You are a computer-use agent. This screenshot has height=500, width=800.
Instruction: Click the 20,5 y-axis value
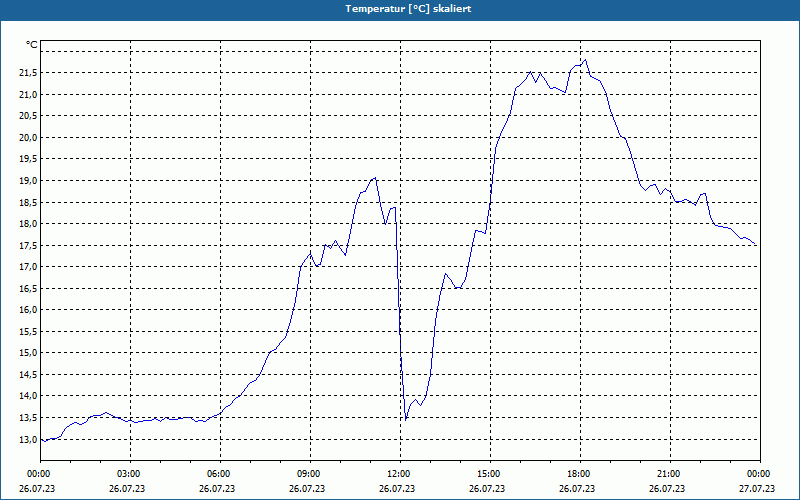[x=29, y=116]
